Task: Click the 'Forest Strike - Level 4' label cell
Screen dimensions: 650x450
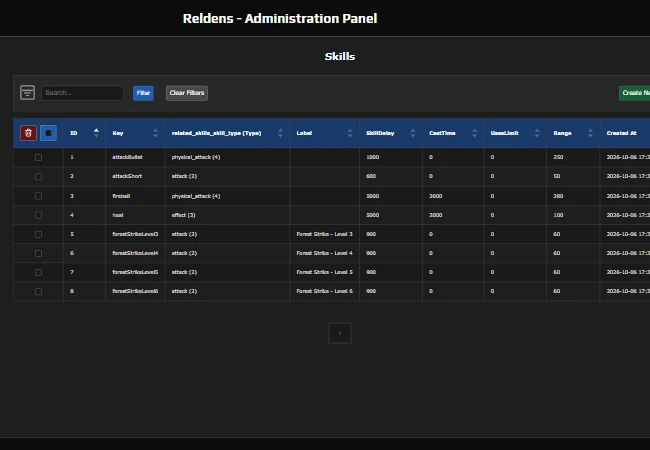Action: [325, 253]
